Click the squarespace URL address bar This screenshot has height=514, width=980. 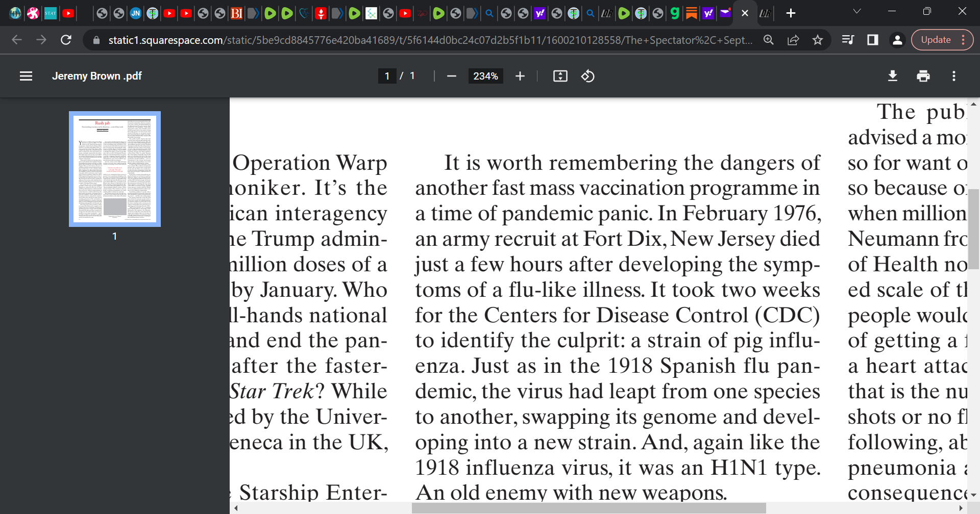[430, 40]
